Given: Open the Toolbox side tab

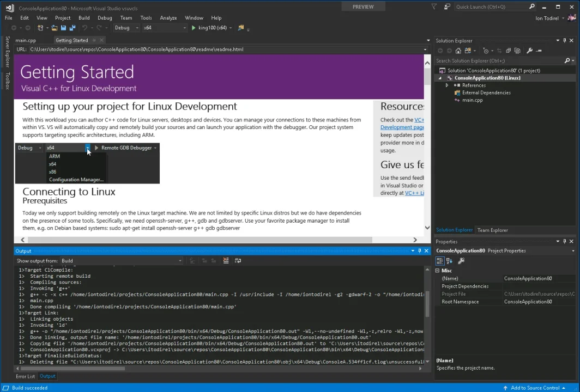Looking at the screenshot, I should [8, 81].
